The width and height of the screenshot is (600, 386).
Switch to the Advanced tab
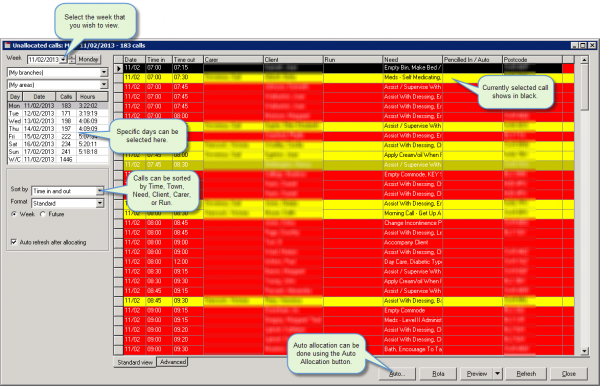pos(173,362)
